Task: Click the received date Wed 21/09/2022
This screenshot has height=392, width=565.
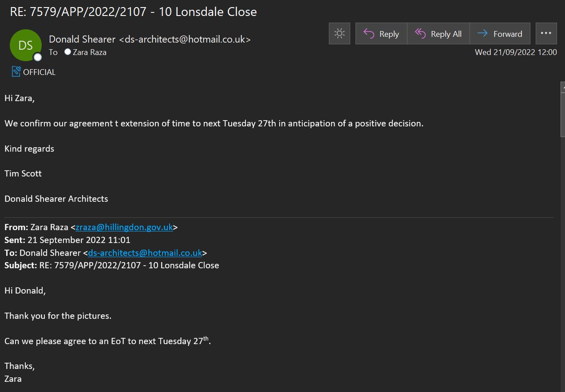Action: (x=516, y=52)
